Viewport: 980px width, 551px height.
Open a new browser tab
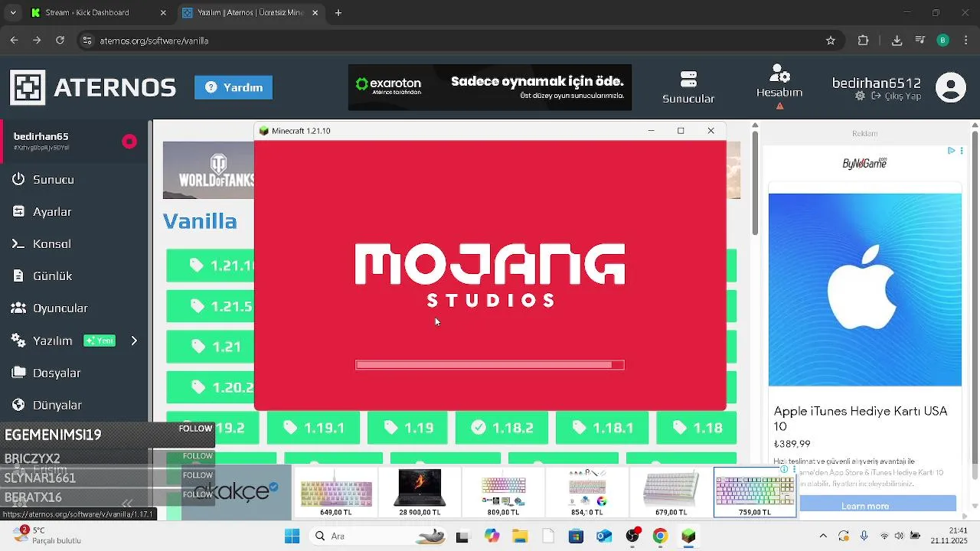[338, 13]
